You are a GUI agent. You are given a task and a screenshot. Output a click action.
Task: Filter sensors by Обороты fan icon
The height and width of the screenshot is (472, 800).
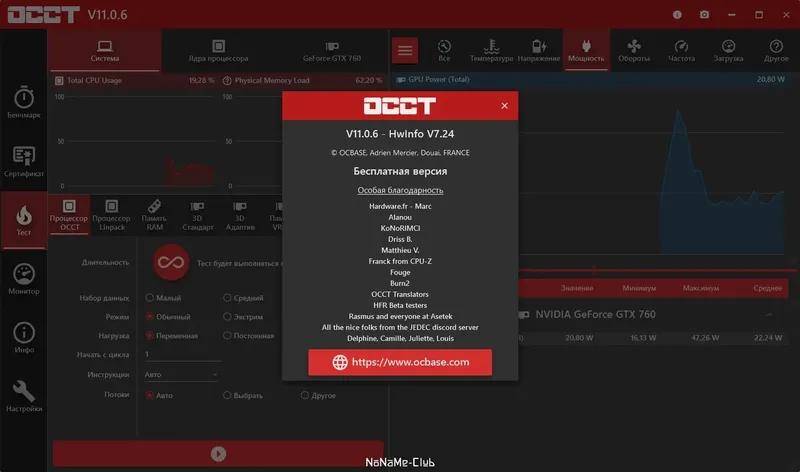click(x=634, y=51)
